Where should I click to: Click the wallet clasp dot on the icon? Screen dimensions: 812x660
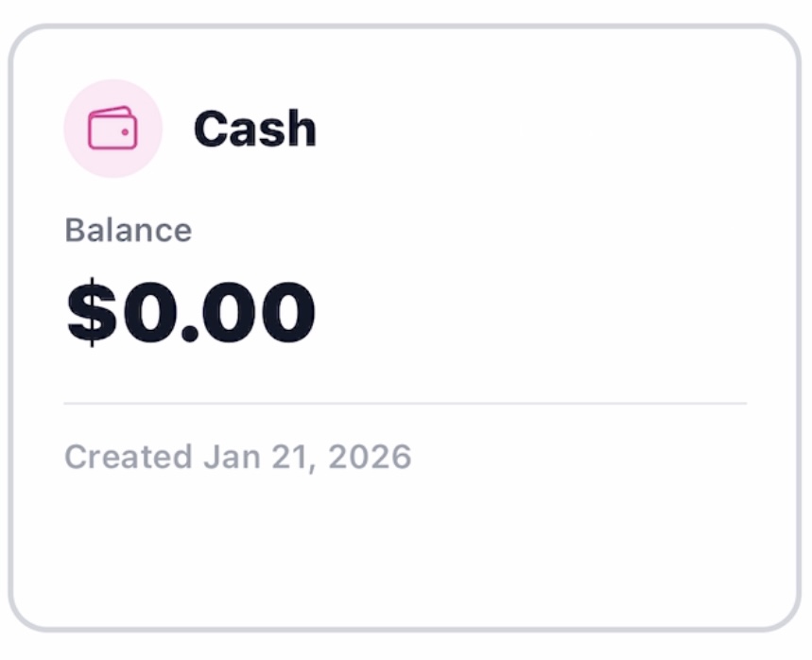point(128,134)
